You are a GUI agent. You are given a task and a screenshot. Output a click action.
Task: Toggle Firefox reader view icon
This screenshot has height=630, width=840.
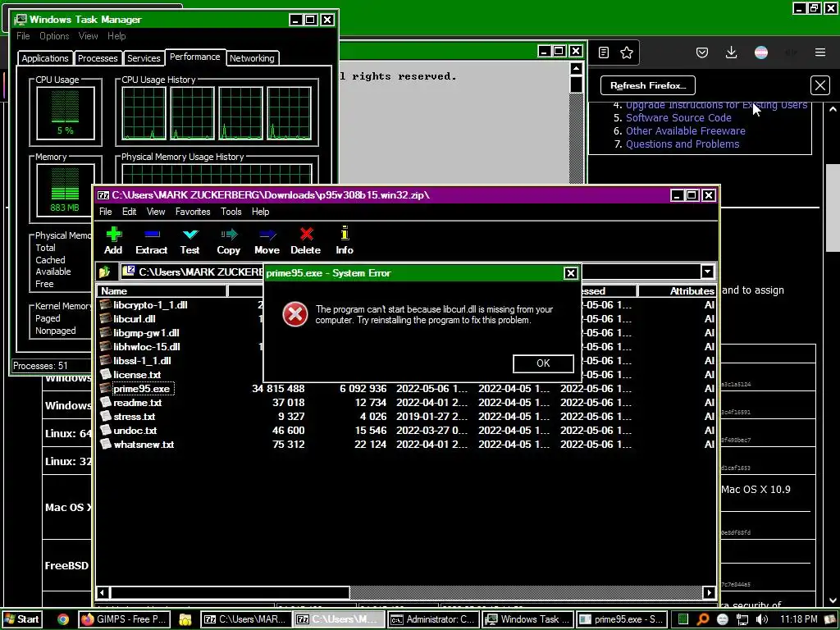pyautogui.click(x=604, y=52)
